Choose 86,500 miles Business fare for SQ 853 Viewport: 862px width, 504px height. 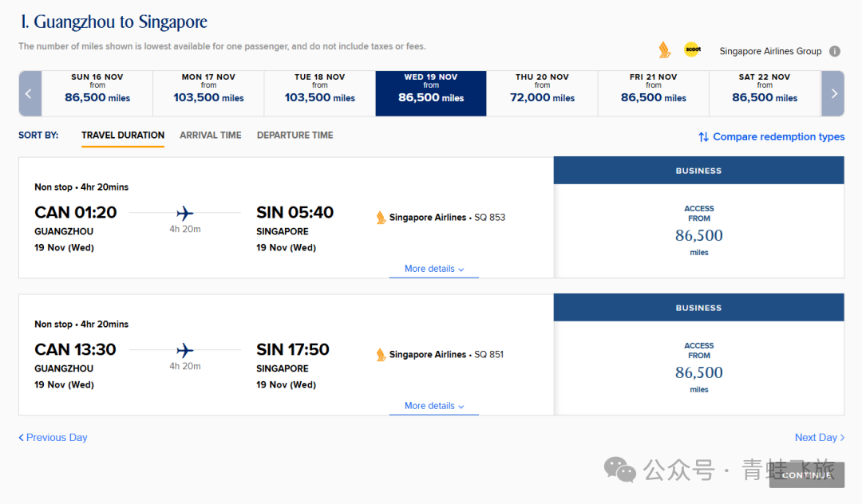698,235
